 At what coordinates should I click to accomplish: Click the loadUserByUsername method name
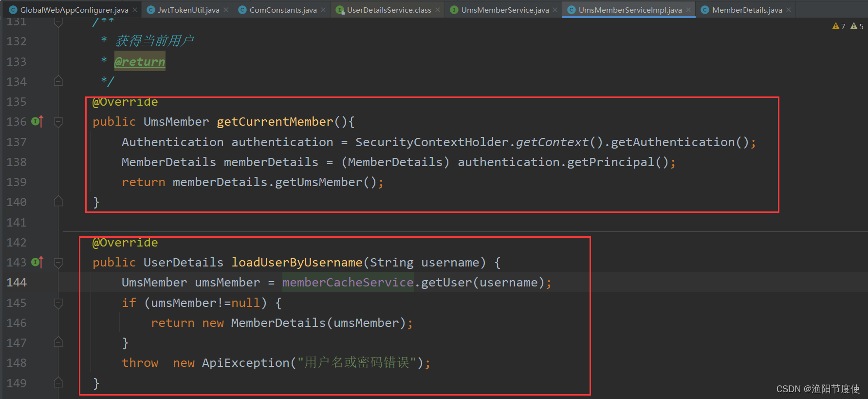[x=297, y=263]
